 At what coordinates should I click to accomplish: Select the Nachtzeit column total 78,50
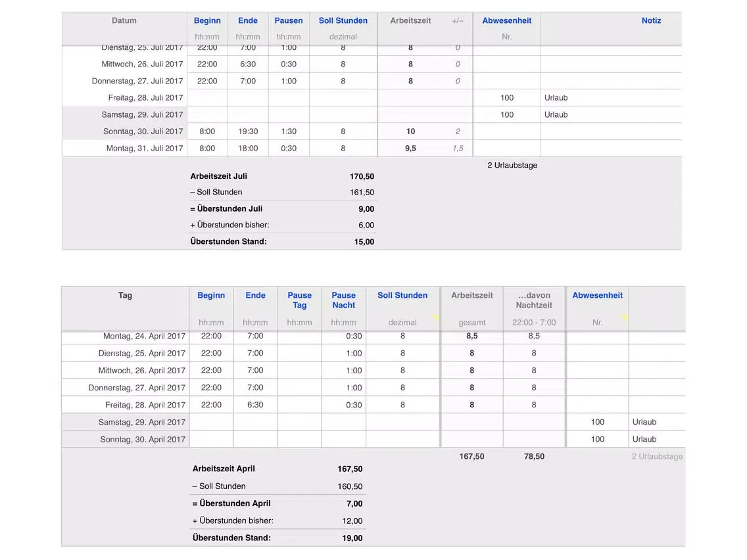point(534,456)
